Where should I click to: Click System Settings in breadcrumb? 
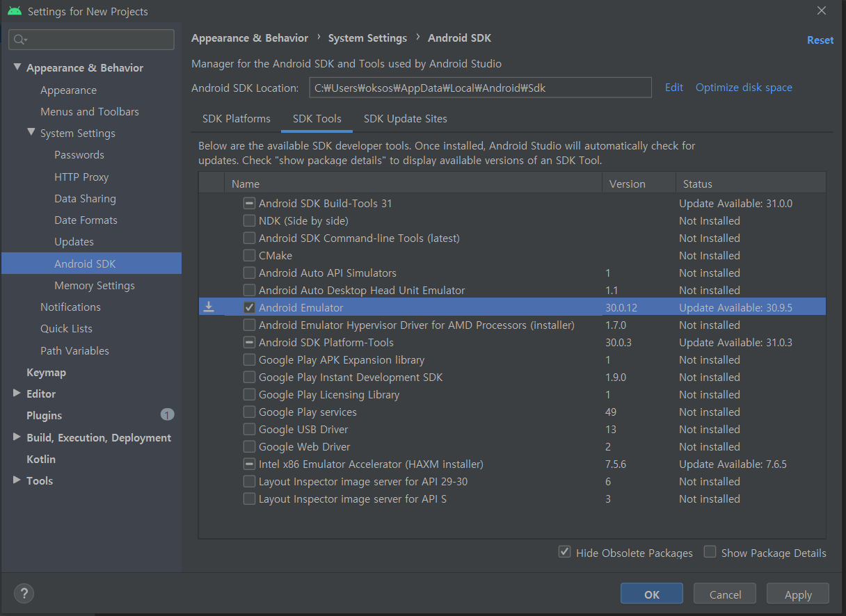point(367,38)
